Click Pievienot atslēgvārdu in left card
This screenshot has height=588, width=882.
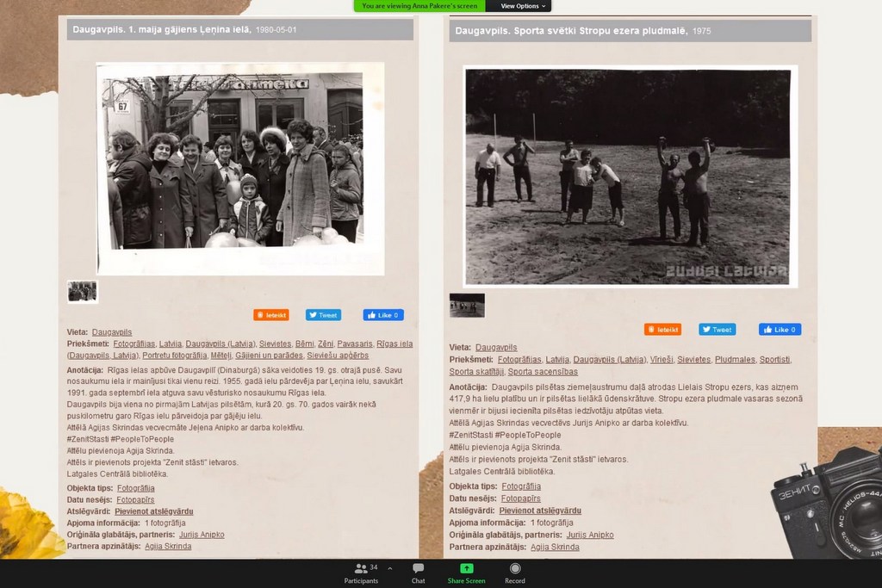153,511
